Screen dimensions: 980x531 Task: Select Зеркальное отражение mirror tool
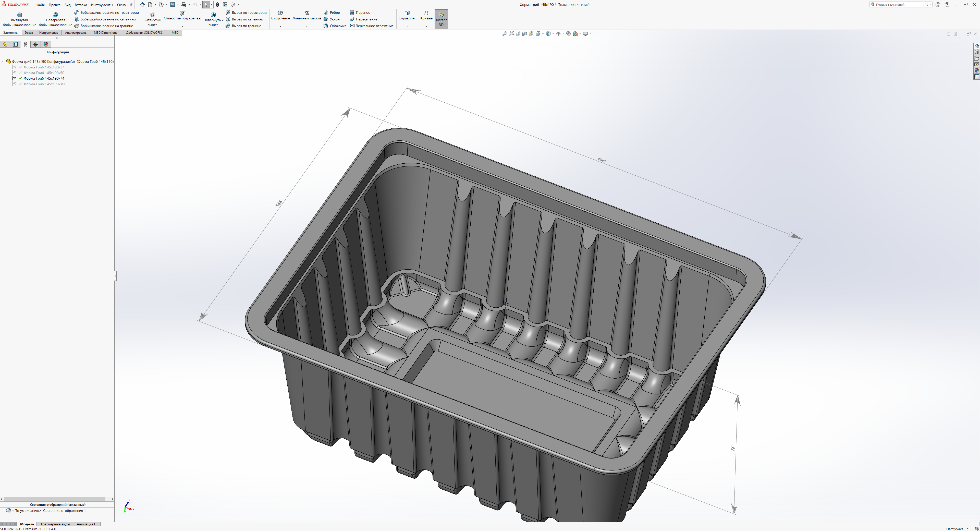pyautogui.click(x=371, y=26)
